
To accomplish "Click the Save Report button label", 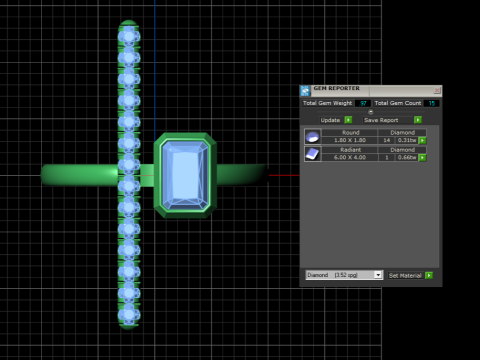I will (381, 120).
